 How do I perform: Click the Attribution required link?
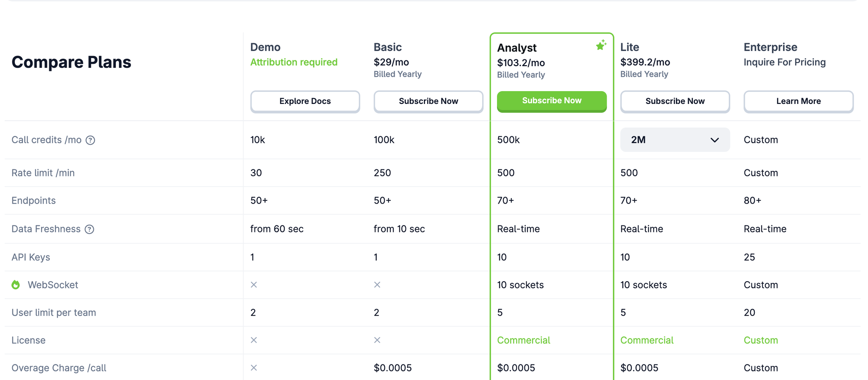pyautogui.click(x=294, y=62)
